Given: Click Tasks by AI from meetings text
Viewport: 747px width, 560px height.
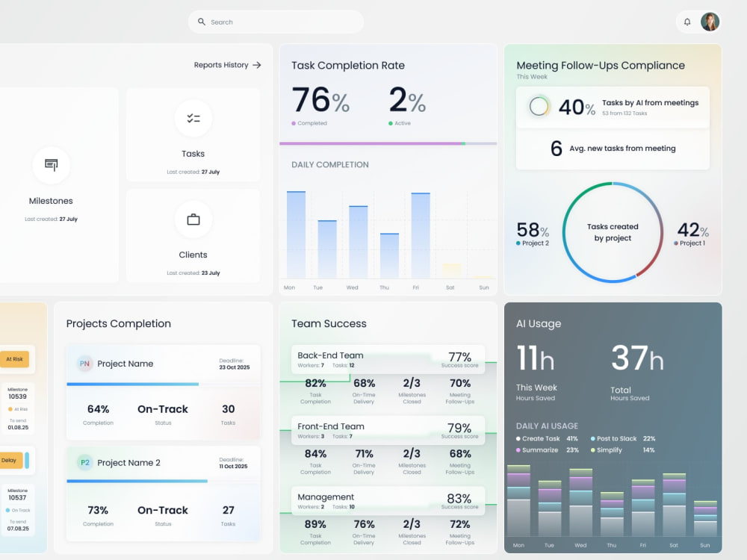Looking at the screenshot, I should coord(651,103).
